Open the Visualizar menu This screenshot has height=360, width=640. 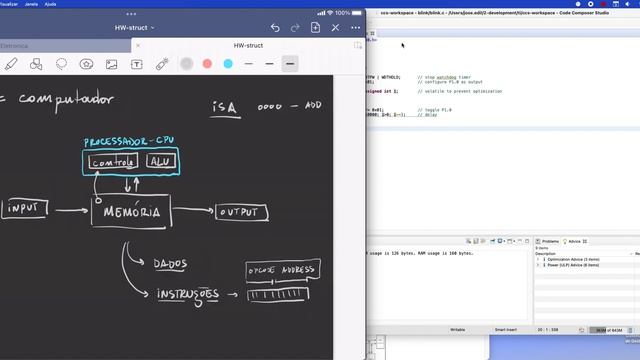click(9, 4)
